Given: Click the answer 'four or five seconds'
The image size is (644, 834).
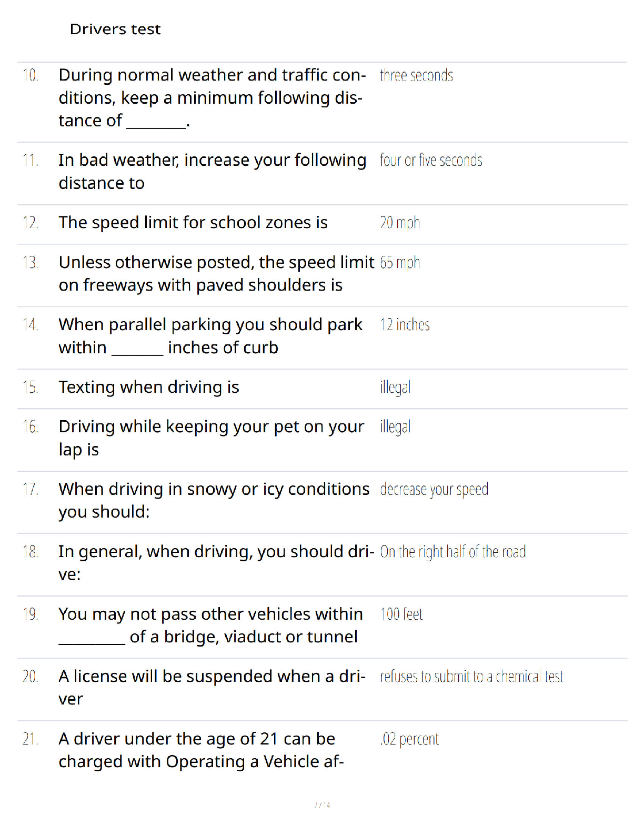Looking at the screenshot, I should coord(431,160).
